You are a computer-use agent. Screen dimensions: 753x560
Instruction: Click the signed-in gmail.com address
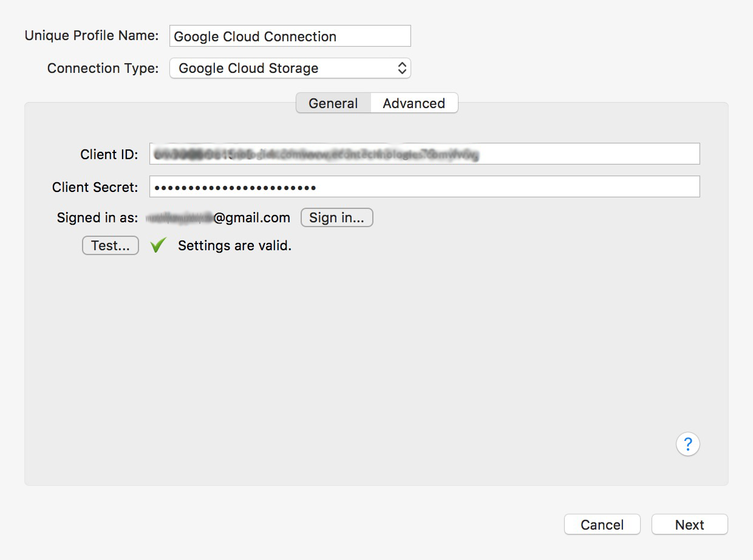click(218, 217)
